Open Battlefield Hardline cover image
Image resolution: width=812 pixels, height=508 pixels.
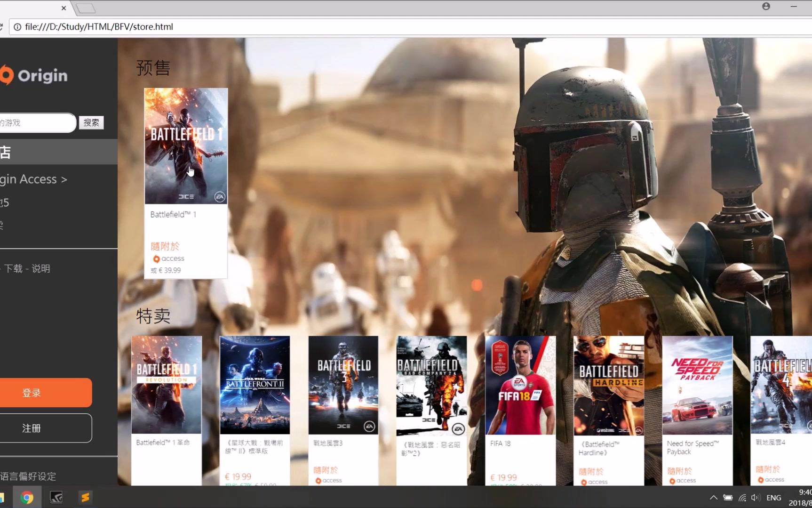(x=609, y=386)
